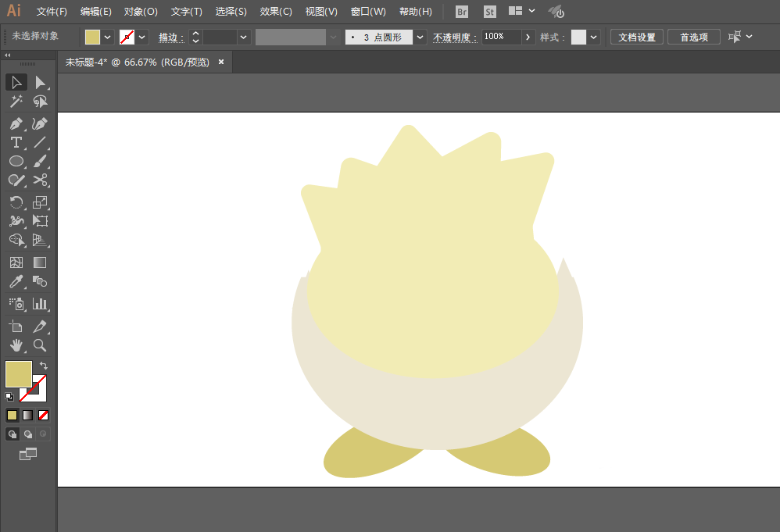Select the Selection tool (black arrow)
This screenshot has width=780, height=532.
tap(16, 83)
